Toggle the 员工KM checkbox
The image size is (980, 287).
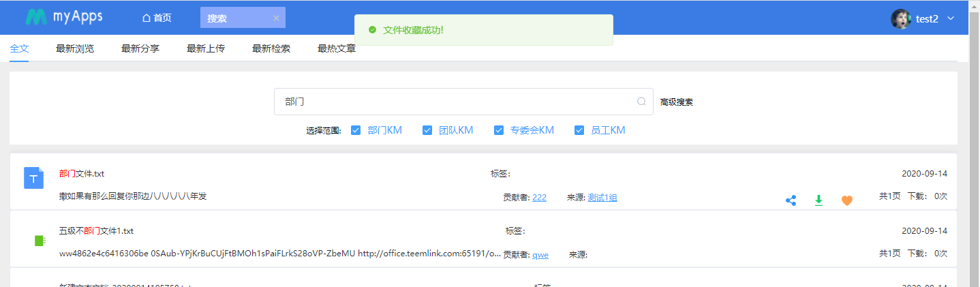point(579,130)
